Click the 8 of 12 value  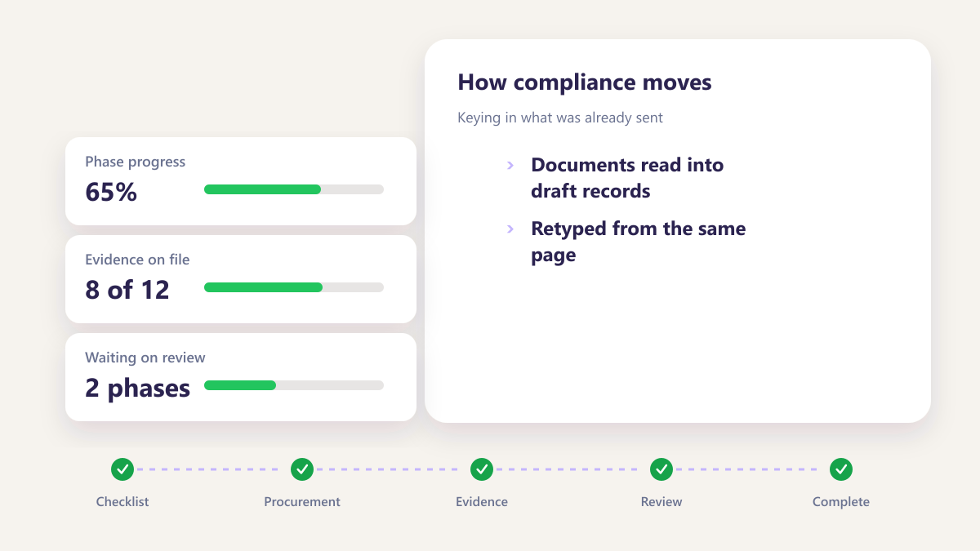click(127, 291)
